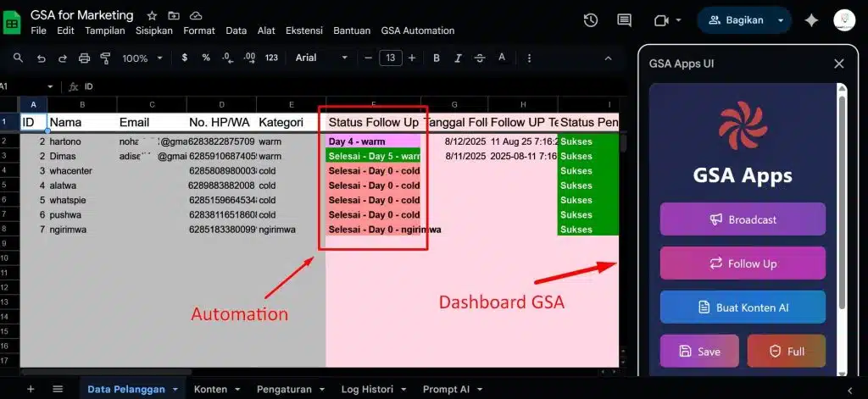Viewport: 868px width, 399px height.
Task: Click the Gemini sparkle icon
Action: [x=811, y=20]
